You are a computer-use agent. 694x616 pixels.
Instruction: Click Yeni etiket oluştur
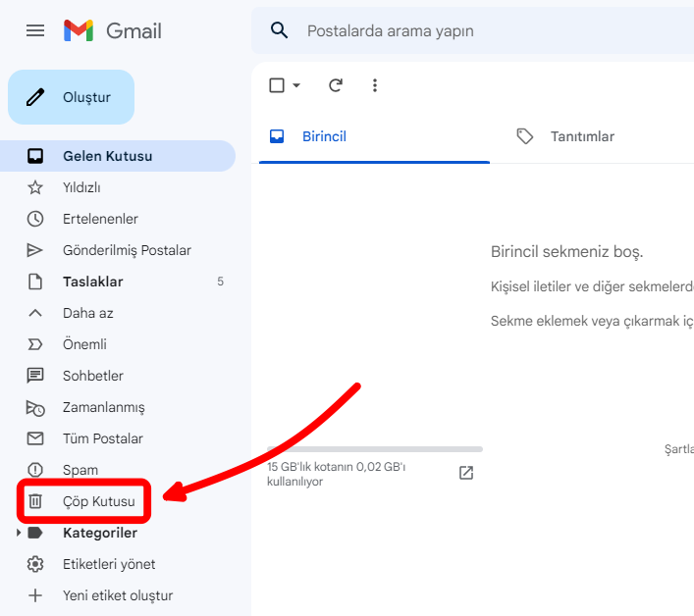point(117,595)
